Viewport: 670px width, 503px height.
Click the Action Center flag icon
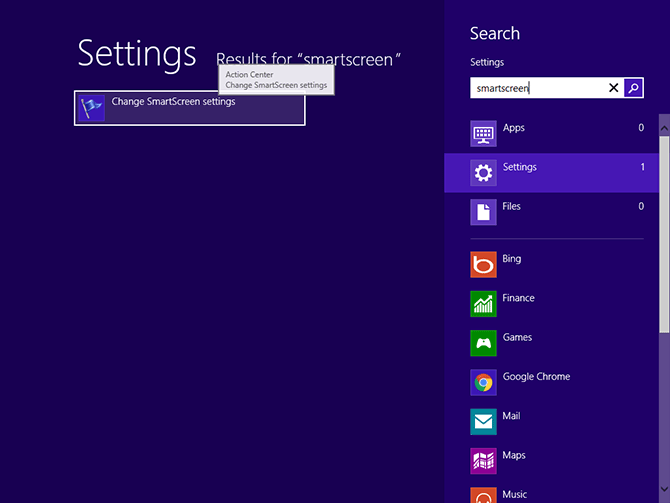[x=91, y=108]
